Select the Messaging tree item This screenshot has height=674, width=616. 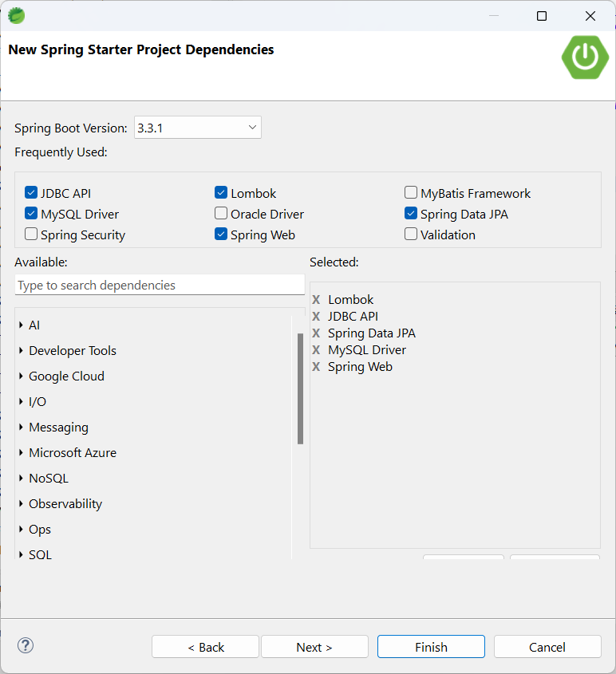coord(58,428)
